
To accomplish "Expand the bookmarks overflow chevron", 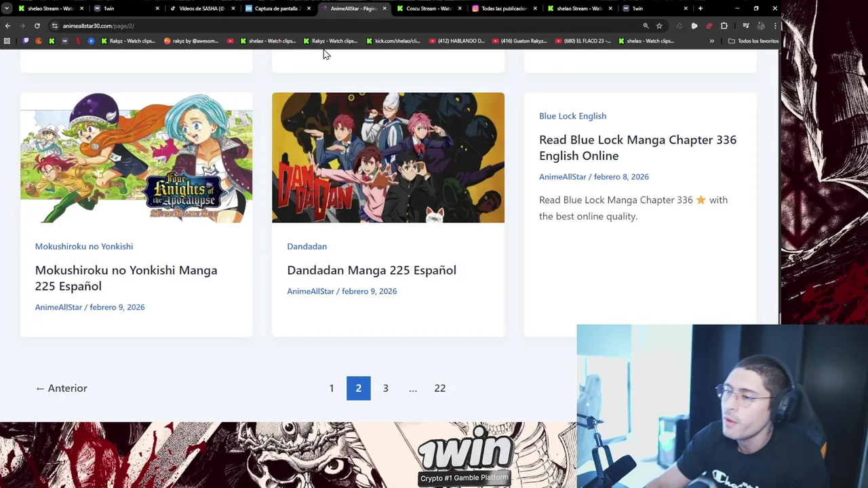I will point(711,41).
